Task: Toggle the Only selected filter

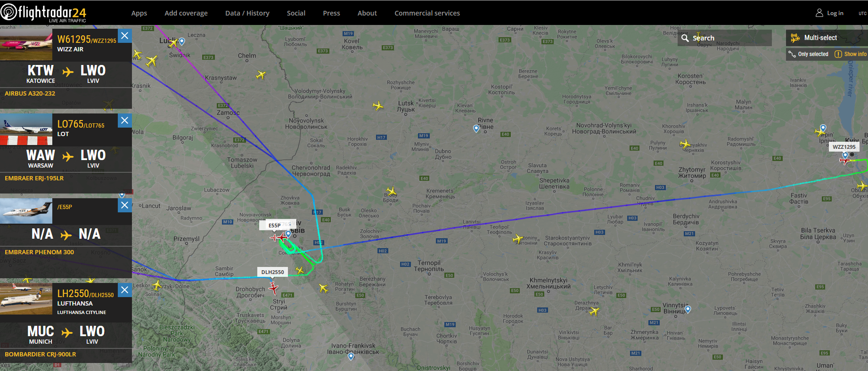Action: [x=809, y=54]
